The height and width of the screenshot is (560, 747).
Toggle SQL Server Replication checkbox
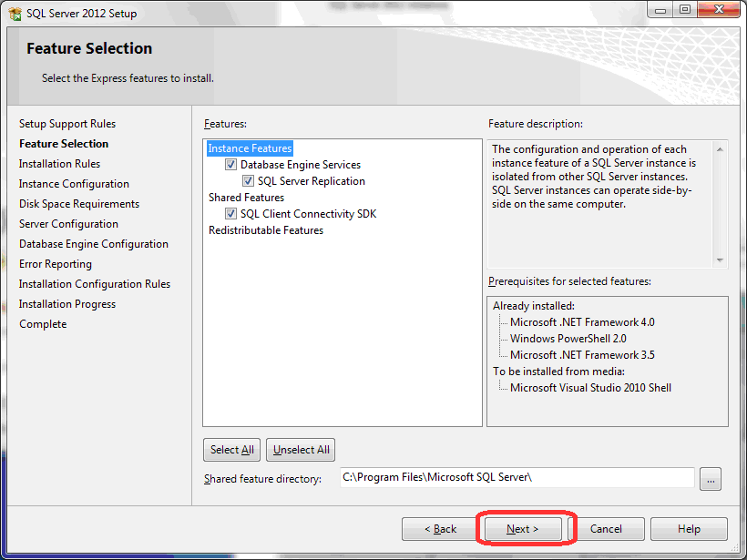249,181
